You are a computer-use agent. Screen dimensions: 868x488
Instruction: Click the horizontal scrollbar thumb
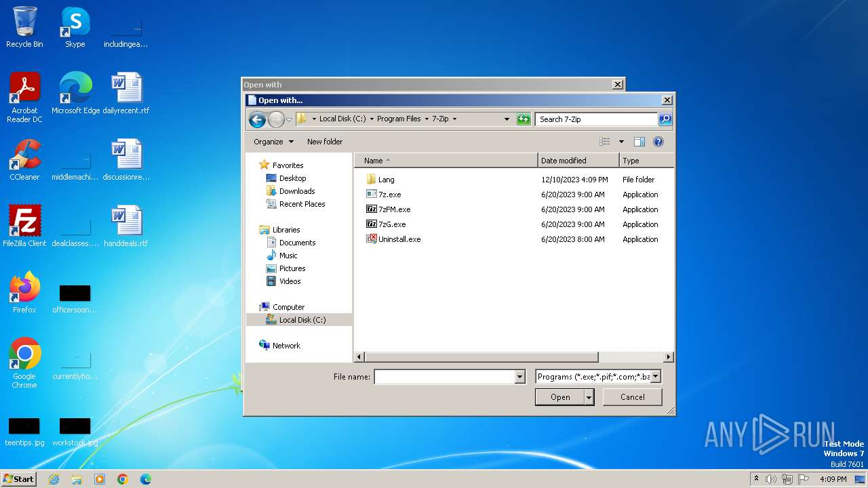click(x=481, y=357)
